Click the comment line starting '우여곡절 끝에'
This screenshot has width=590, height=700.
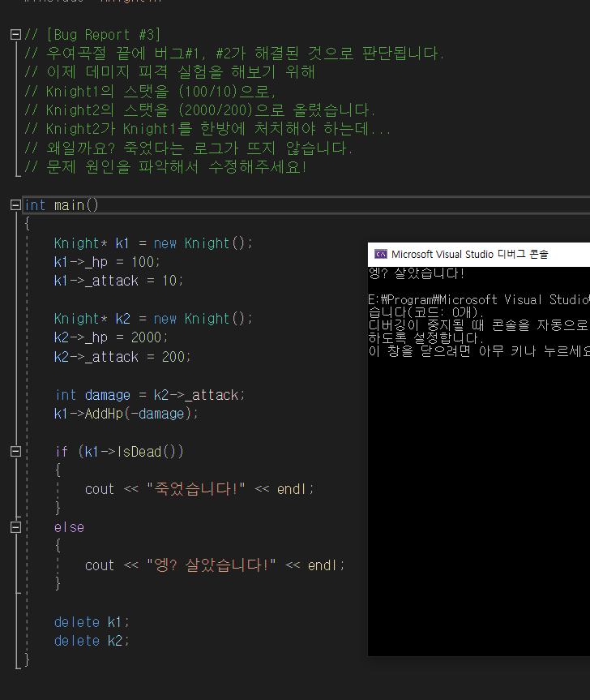click(x=234, y=54)
